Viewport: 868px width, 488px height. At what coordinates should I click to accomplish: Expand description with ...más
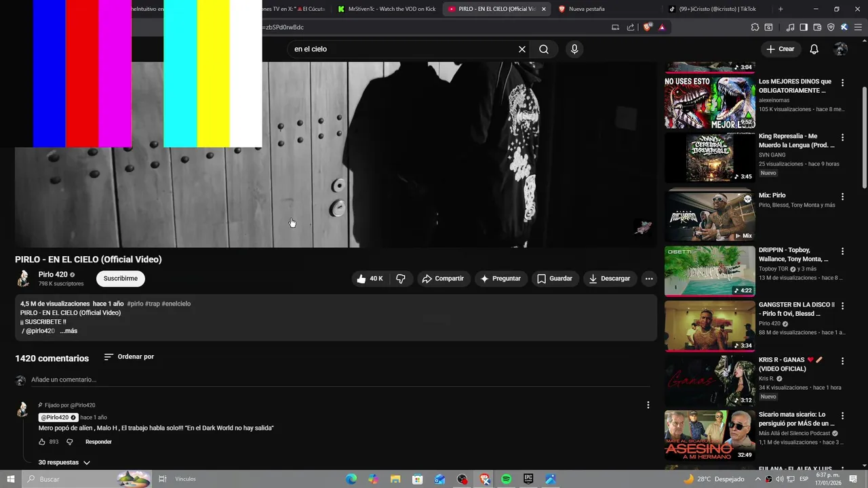point(68,331)
